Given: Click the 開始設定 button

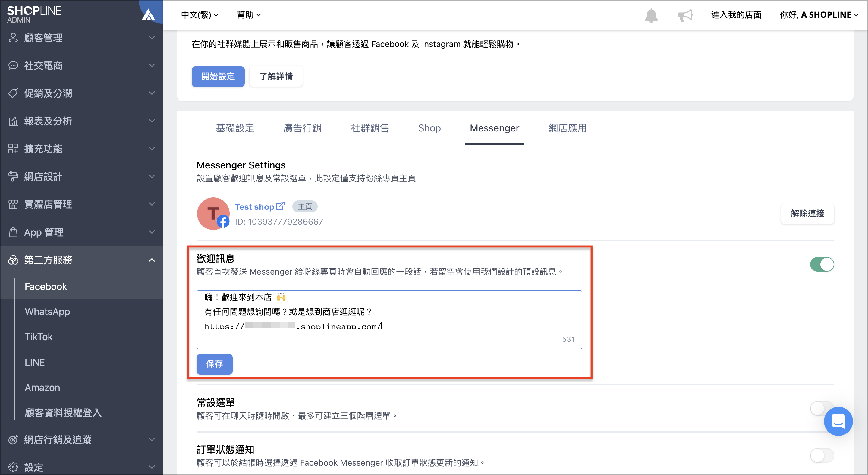Looking at the screenshot, I should click(x=218, y=77).
